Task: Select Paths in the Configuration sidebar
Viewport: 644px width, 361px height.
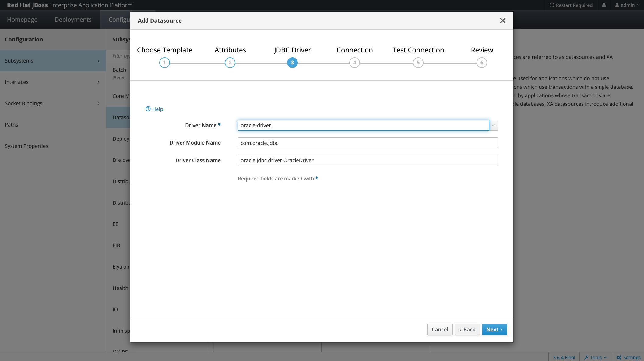Action: (x=12, y=124)
